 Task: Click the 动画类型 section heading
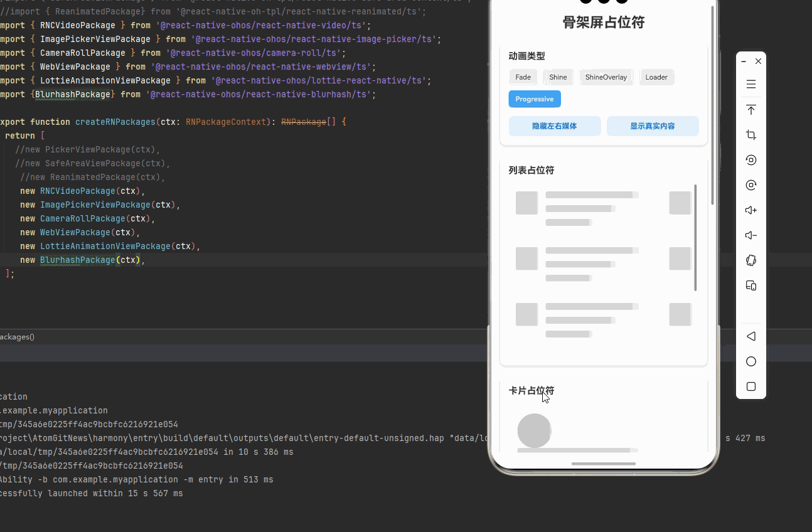tap(526, 56)
